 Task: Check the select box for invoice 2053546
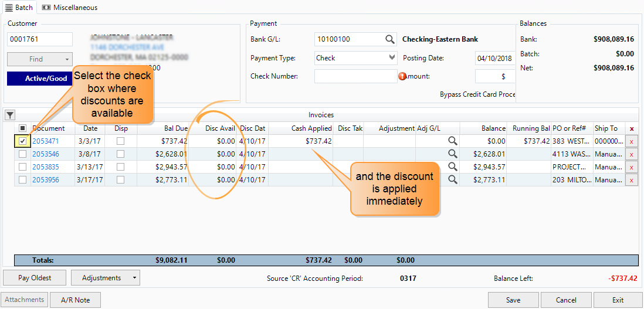tap(22, 154)
